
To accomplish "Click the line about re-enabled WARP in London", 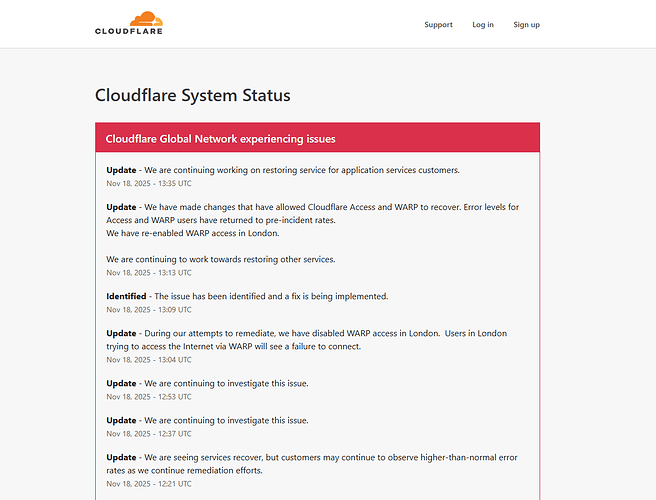I will (193, 233).
